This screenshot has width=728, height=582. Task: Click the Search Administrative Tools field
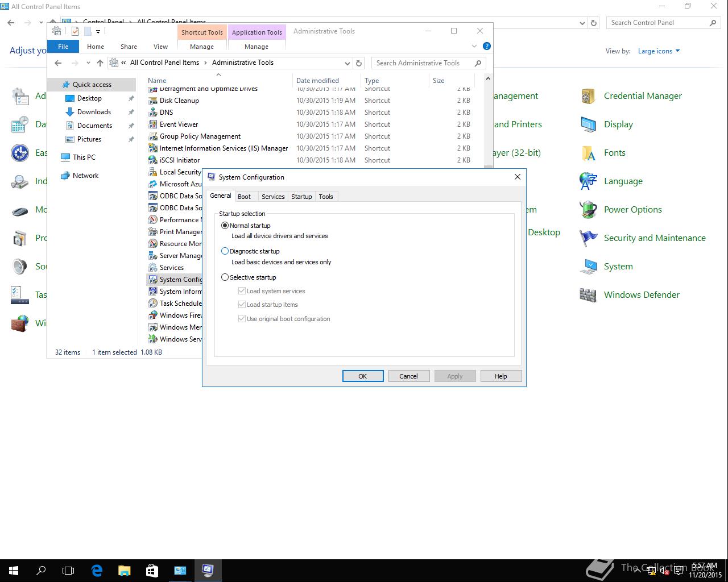tap(429, 63)
